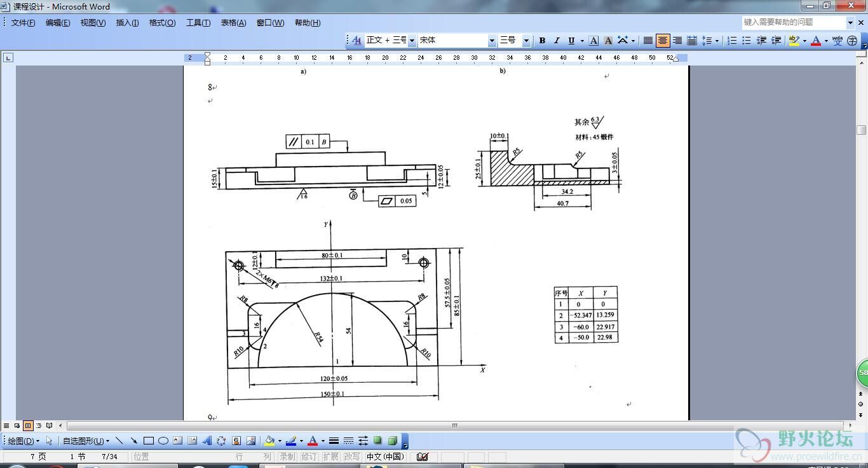This screenshot has width=868, height=468.
Task: Insert diagram or organization chart
Action: (221, 441)
